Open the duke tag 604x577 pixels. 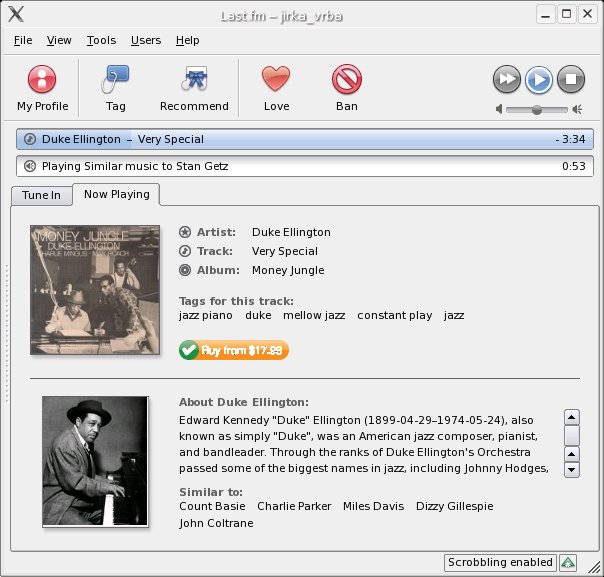click(x=258, y=315)
